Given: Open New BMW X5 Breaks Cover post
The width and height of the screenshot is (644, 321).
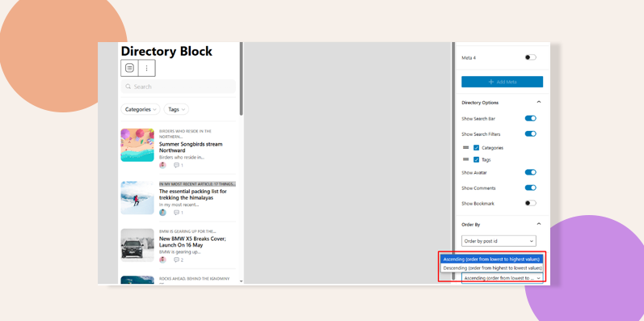Looking at the screenshot, I should [192, 242].
